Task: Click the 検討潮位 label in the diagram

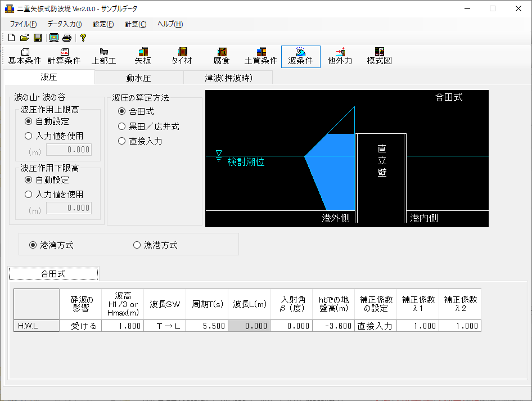Action: [246, 162]
